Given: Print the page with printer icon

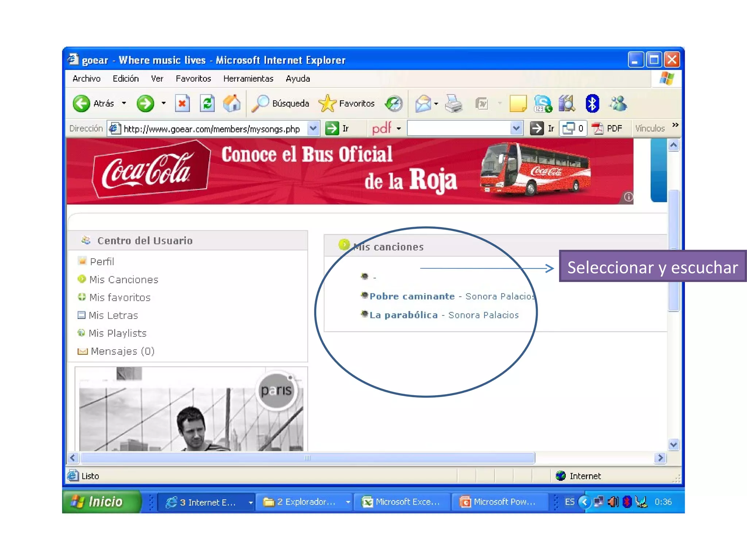Looking at the screenshot, I should (x=454, y=104).
